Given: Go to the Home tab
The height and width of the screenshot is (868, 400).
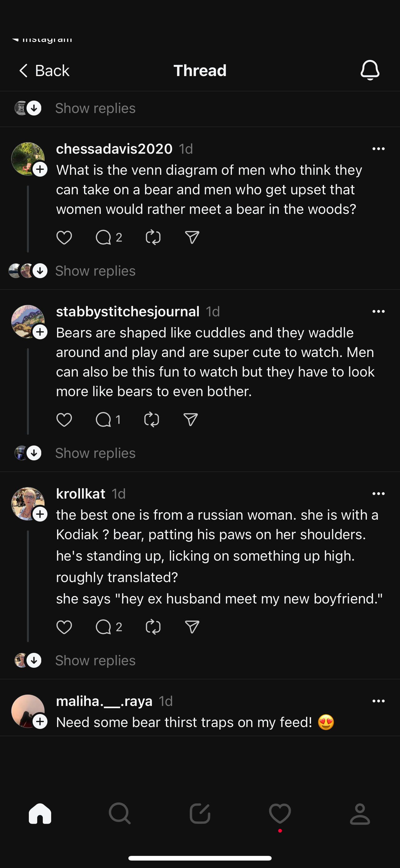Looking at the screenshot, I should click(x=40, y=814).
